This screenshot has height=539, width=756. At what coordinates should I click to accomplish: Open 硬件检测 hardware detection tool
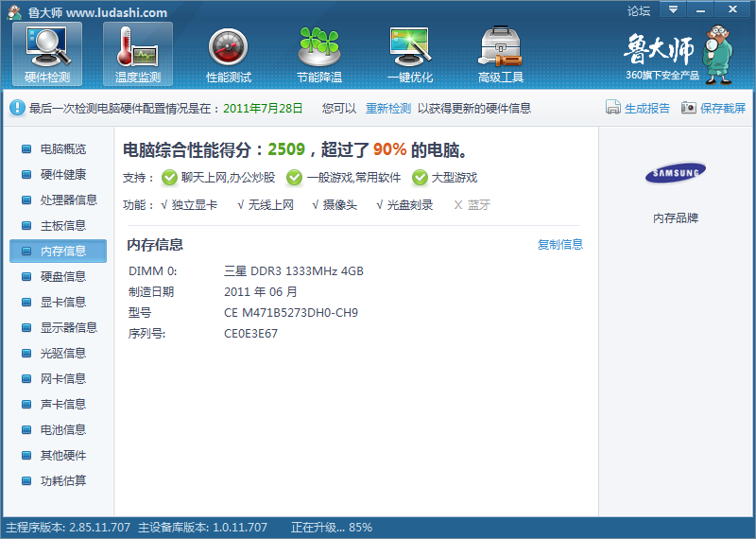47,54
